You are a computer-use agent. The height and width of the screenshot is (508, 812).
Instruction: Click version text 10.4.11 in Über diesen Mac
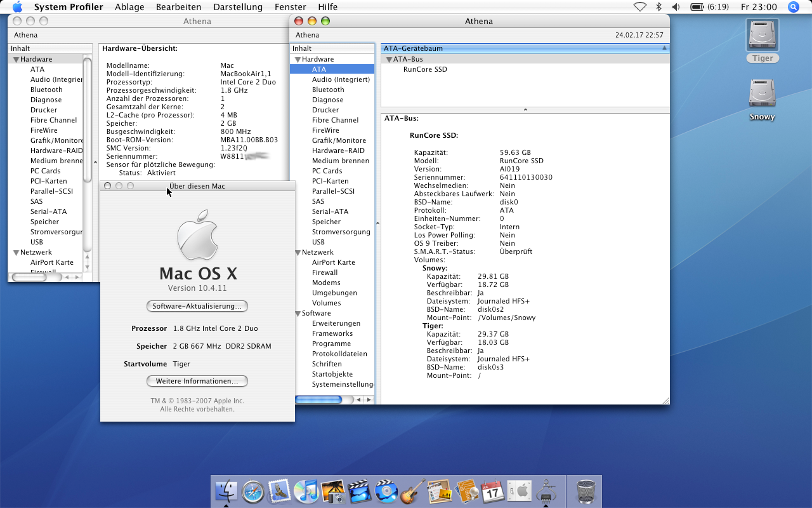[x=197, y=288]
